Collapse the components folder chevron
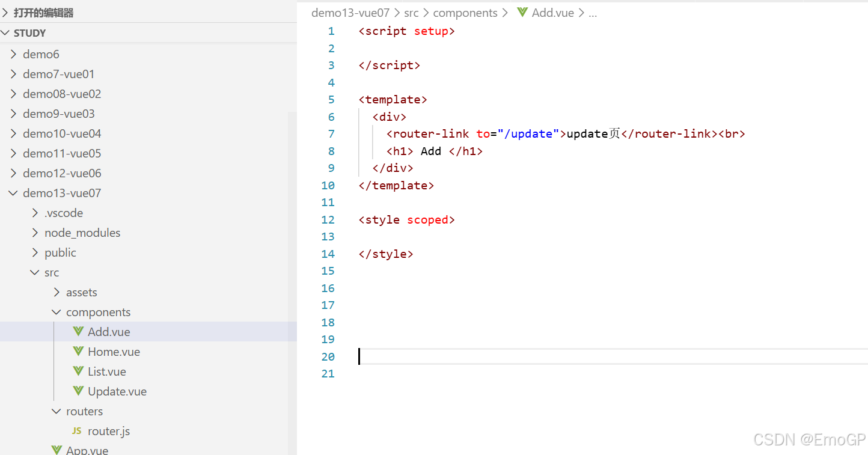 coord(57,312)
